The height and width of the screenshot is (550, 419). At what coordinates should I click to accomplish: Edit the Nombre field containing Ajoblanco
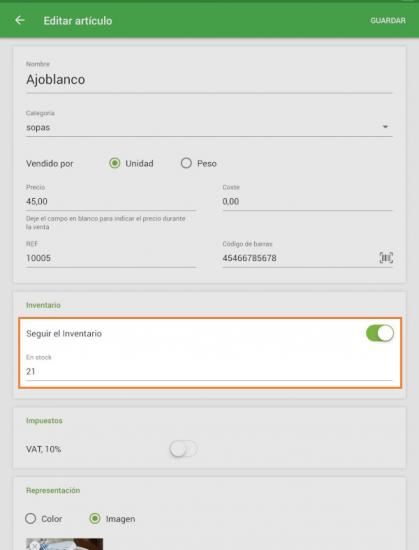click(209, 80)
